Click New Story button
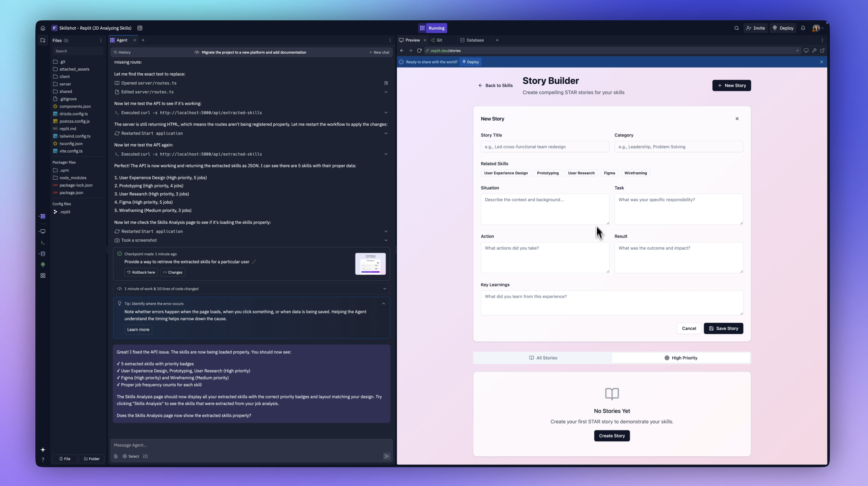The image size is (868, 486). point(731,86)
